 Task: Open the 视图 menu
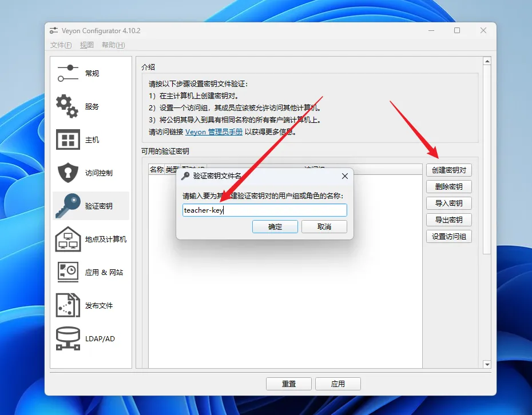pyautogui.click(x=87, y=45)
